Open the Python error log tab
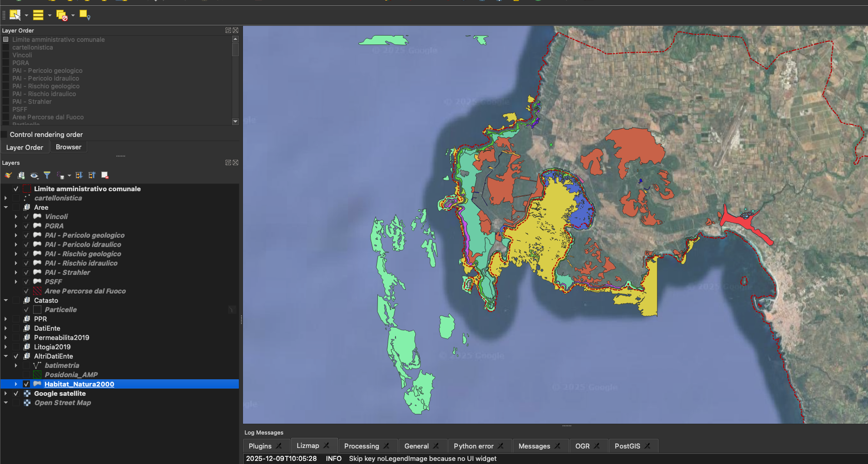 [x=474, y=446]
